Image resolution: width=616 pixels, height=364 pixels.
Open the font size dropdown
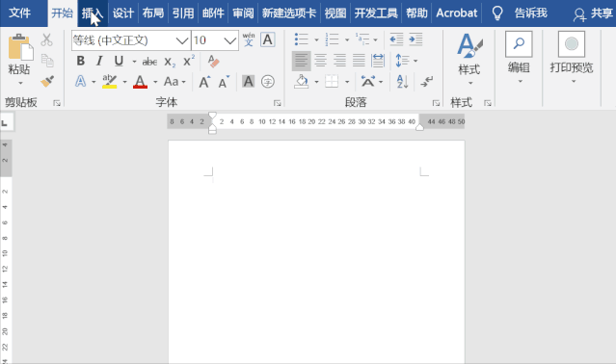click(230, 40)
